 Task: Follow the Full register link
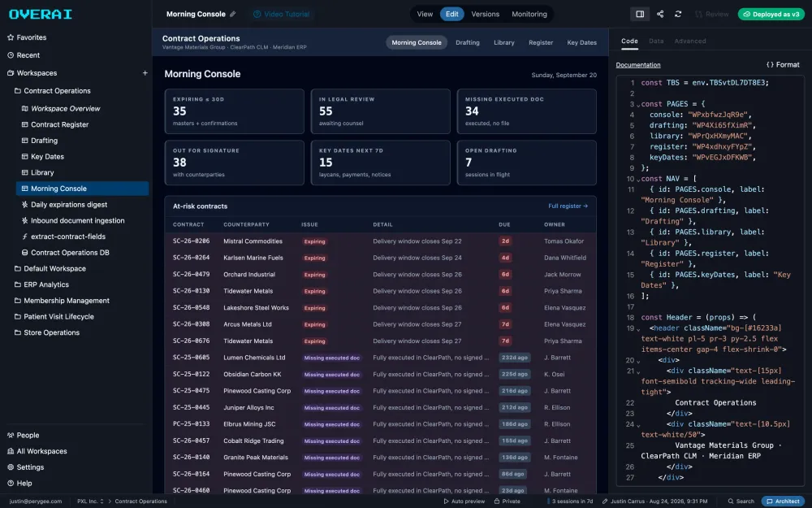pos(568,206)
